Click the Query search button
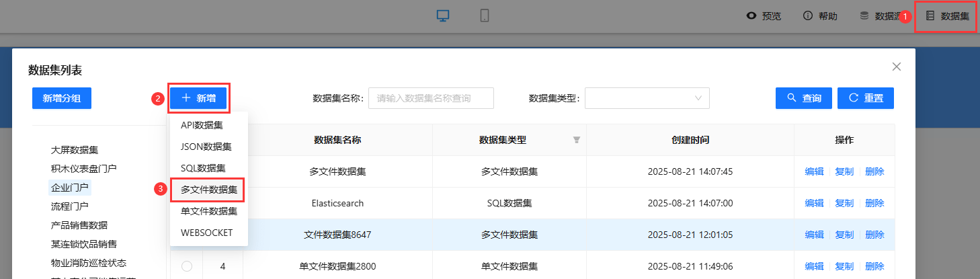This screenshot has height=279, width=980. 803,98
